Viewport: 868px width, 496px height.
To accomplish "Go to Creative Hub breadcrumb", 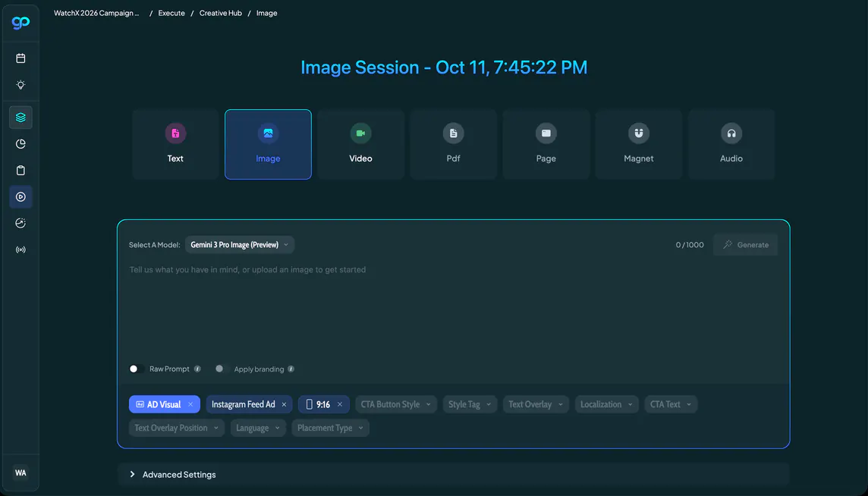I will point(220,13).
